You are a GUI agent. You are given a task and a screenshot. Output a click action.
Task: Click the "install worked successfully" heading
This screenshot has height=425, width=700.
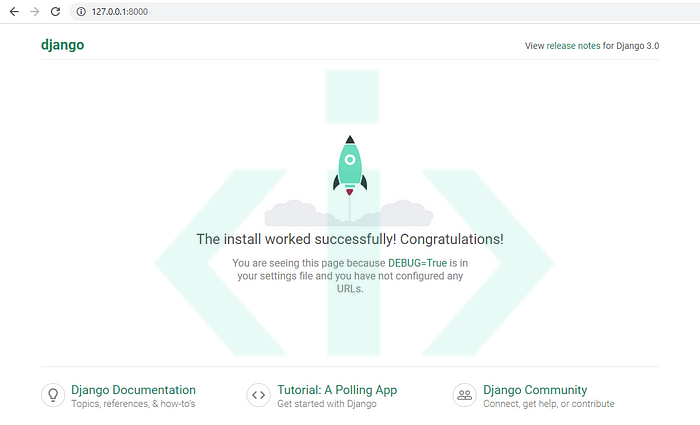point(349,240)
